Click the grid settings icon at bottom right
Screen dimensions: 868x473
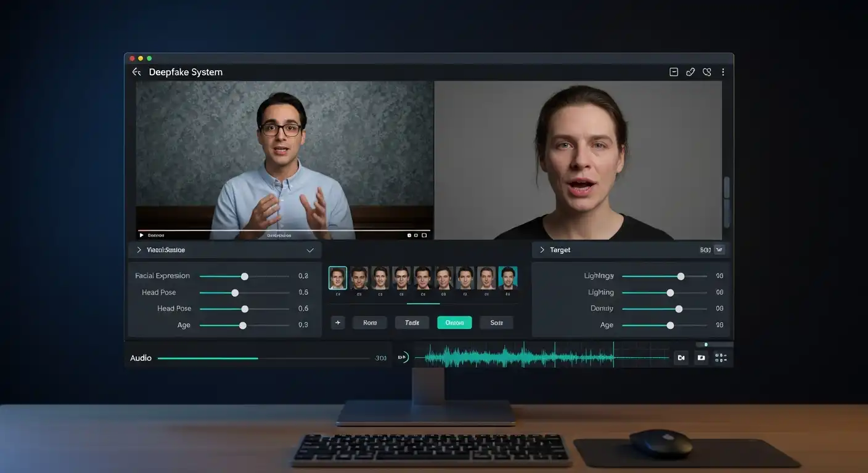[721, 358]
